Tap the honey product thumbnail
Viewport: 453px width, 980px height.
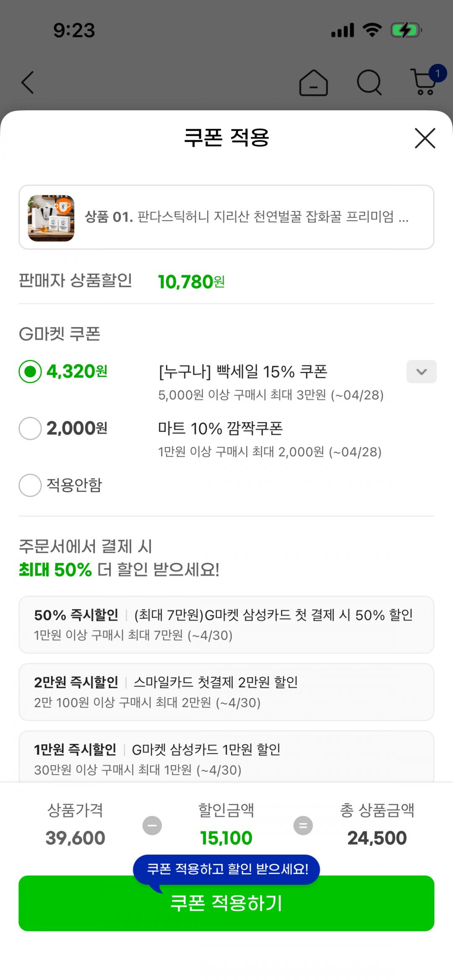pos(51,218)
